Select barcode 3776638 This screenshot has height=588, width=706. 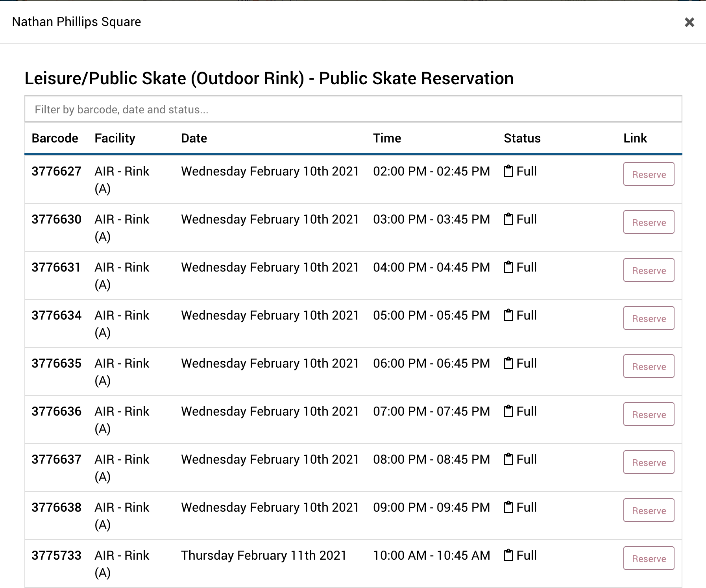click(x=56, y=507)
